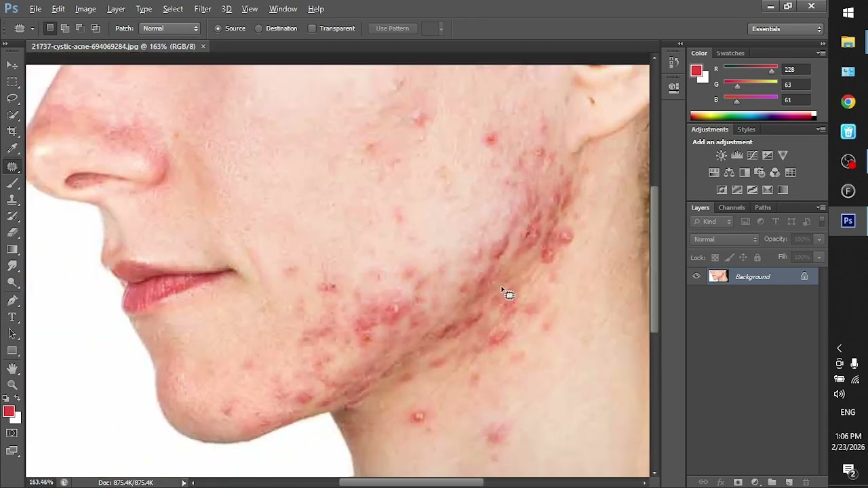868x488 pixels.
Task: Open the Filter menu
Action: [x=203, y=9]
